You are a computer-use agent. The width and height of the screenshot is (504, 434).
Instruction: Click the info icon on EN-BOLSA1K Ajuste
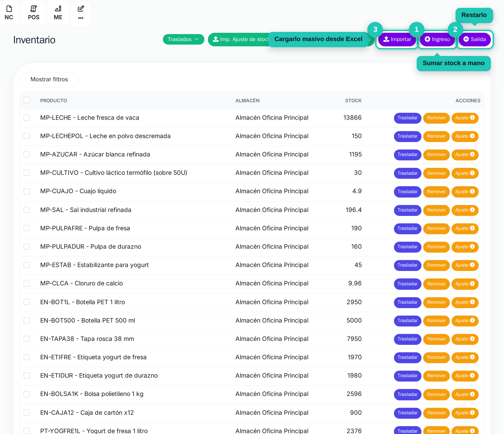click(x=472, y=394)
